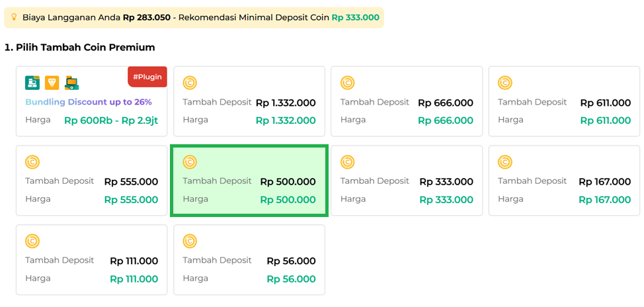Click the recommended Rp 333.000 amount in banner
This screenshot has width=644, height=307.
355,17
